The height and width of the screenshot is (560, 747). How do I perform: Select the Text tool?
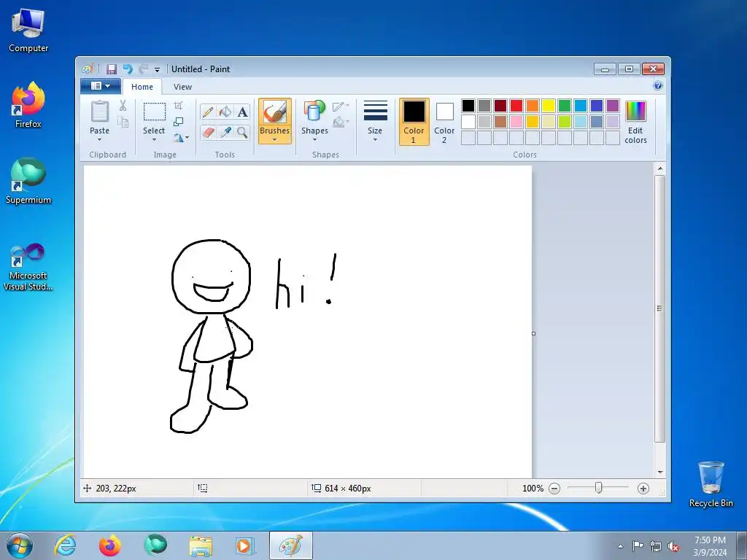242,112
